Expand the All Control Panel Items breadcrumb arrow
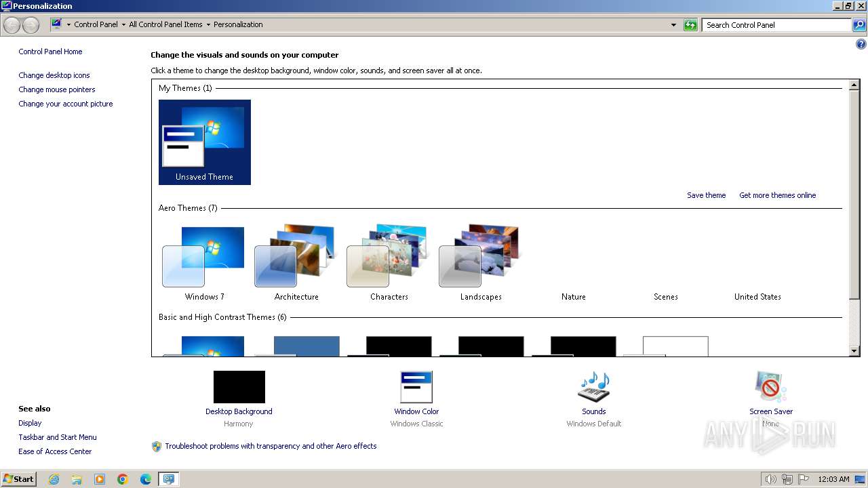This screenshot has height=488, width=868. click(208, 24)
